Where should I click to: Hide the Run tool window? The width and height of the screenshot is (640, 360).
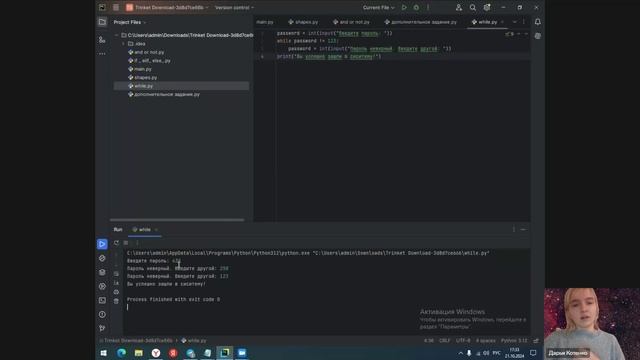(524, 229)
